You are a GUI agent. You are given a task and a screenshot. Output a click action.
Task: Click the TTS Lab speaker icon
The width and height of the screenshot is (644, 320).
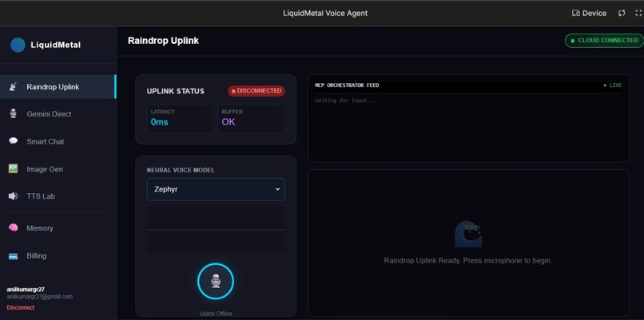[13, 196]
